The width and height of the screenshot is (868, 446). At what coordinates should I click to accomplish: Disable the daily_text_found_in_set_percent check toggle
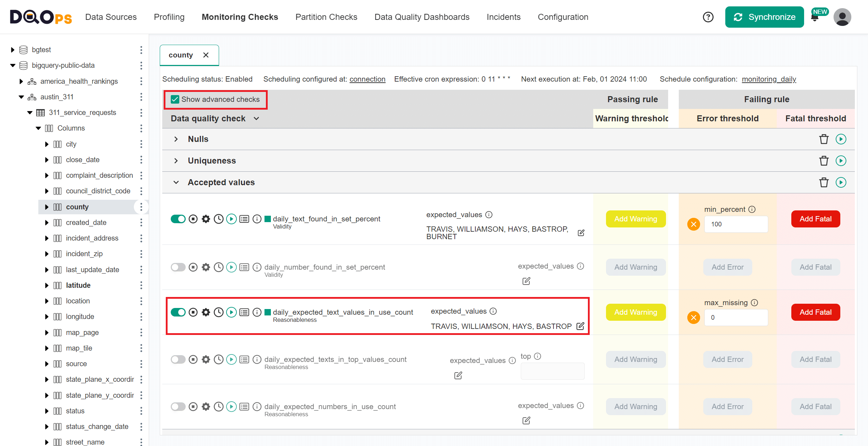tap(178, 219)
